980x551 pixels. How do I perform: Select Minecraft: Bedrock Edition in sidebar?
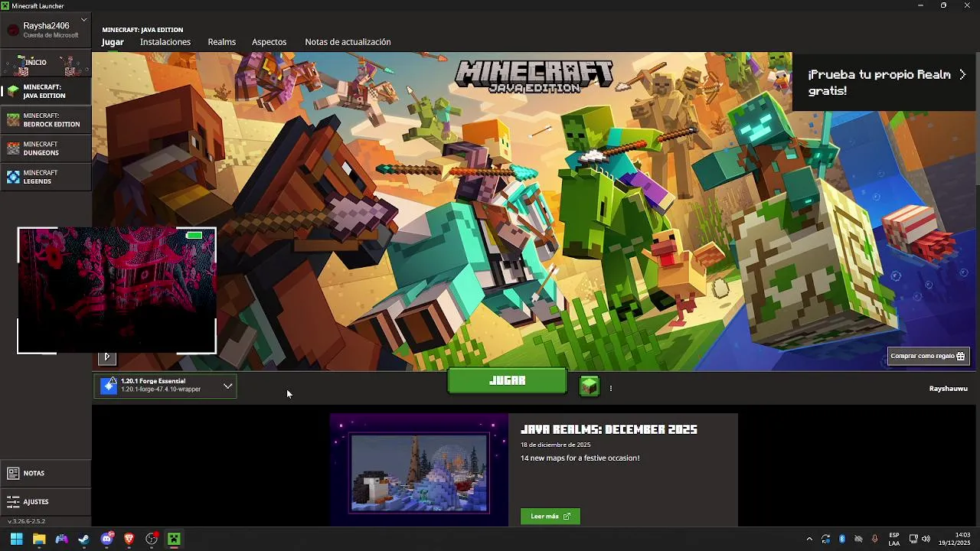(46, 119)
